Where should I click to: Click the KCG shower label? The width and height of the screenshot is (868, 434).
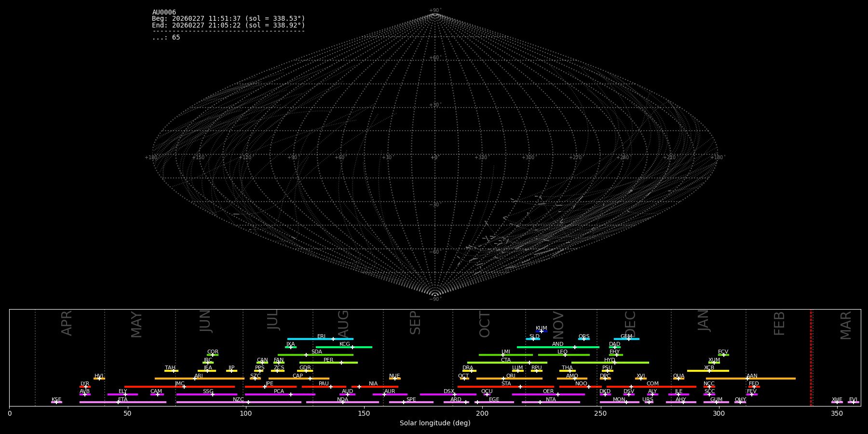click(345, 344)
